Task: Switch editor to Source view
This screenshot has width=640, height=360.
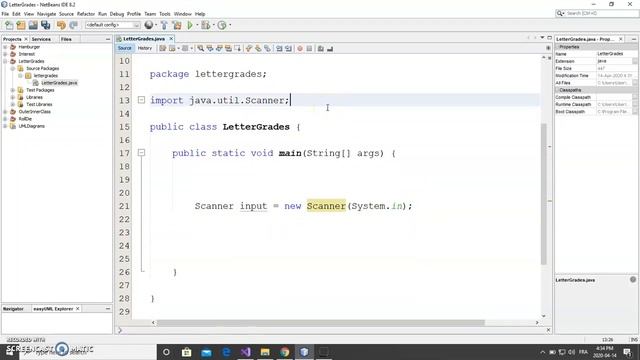Action: [x=124, y=48]
